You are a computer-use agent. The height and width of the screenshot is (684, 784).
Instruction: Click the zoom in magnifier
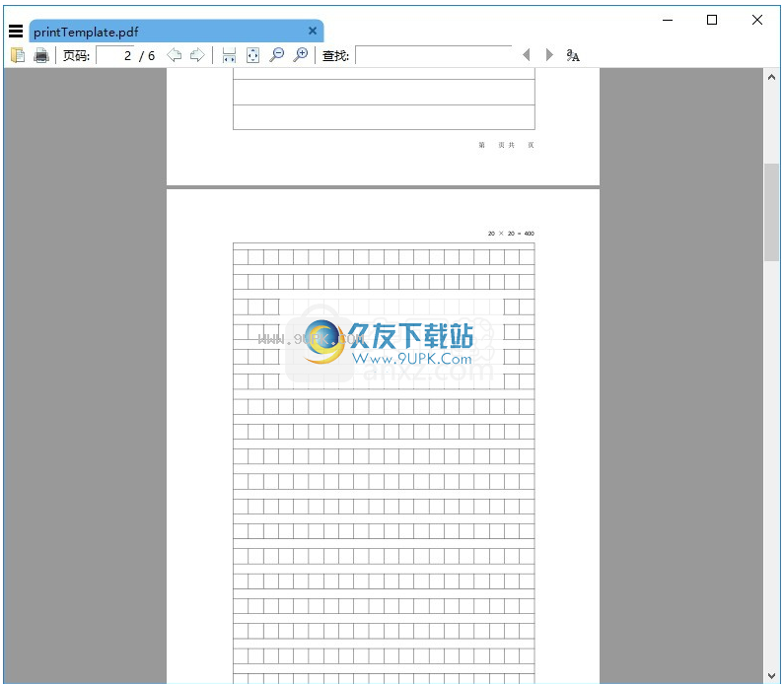(x=301, y=55)
